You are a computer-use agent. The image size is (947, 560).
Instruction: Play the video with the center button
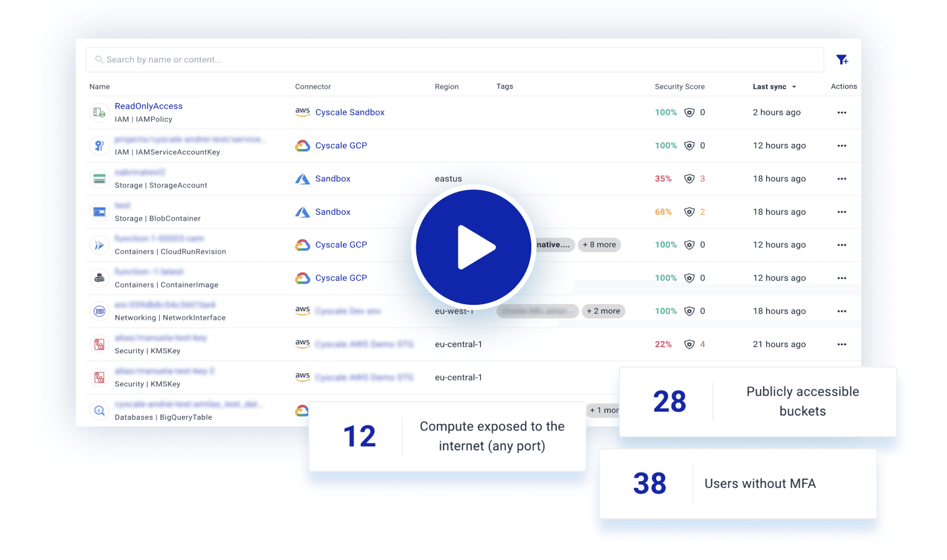pyautogui.click(x=474, y=247)
